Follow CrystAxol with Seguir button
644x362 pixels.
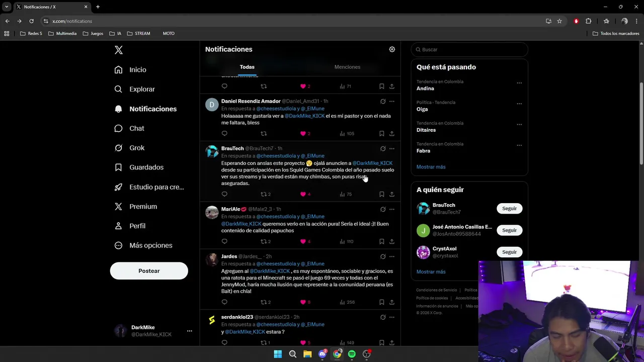[509, 252]
